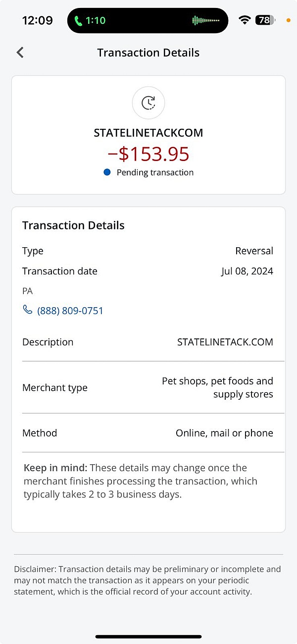Tap the battery level indicator
This screenshot has width=297, height=644.
[265, 20]
